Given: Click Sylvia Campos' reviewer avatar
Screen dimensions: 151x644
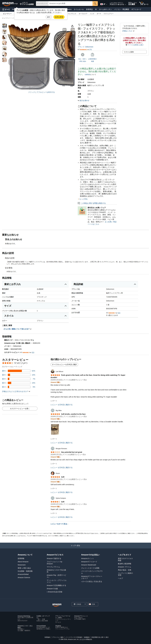Looking at the screenshot, I should [52, 498].
